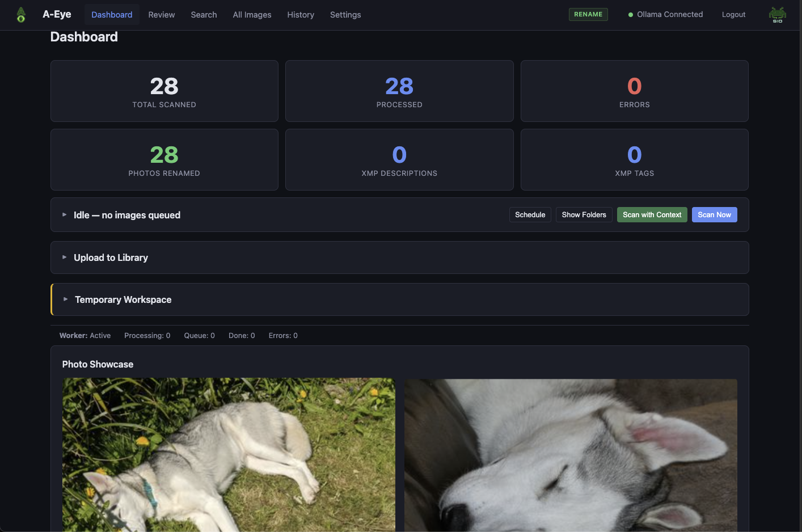The width and height of the screenshot is (802, 532).
Task: Click the Processed stat card
Action: [399, 91]
